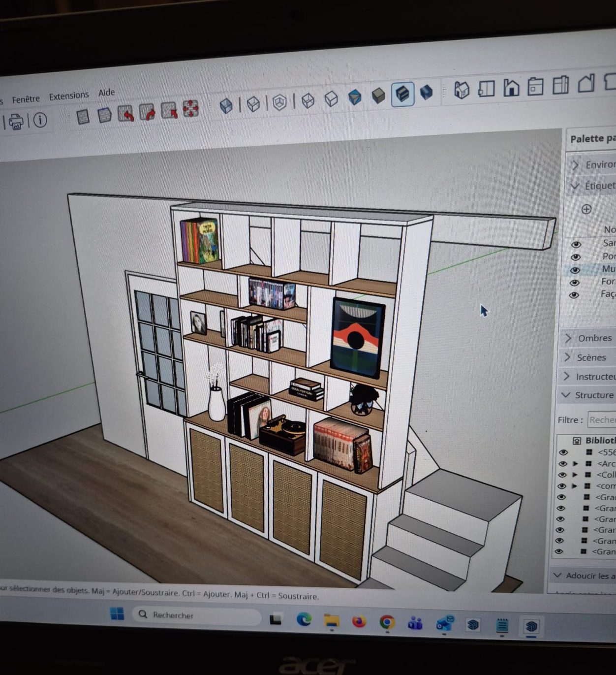
Task: Click the Print icon in the toolbar
Action: pyautogui.click(x=16, y=121)
